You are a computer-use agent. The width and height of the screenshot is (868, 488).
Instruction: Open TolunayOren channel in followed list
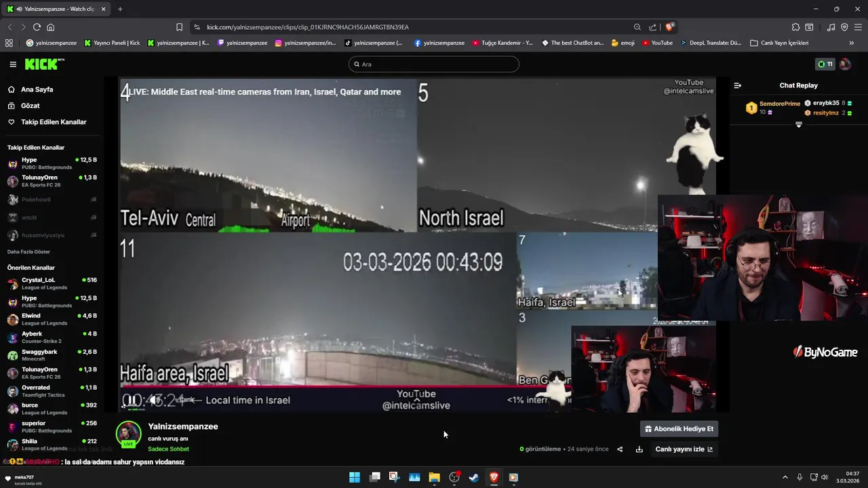pos(52,181)
